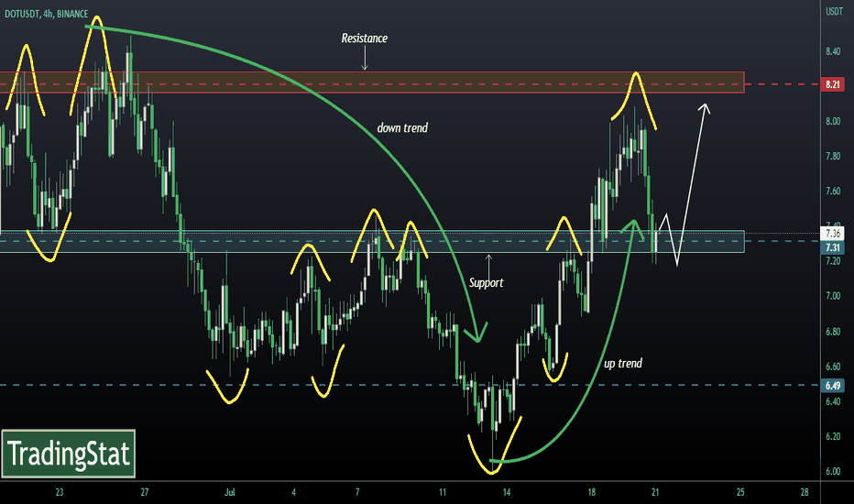Select the 6.49 price level tag
This screenshot has width=854, height=504.
pos(832,385)
